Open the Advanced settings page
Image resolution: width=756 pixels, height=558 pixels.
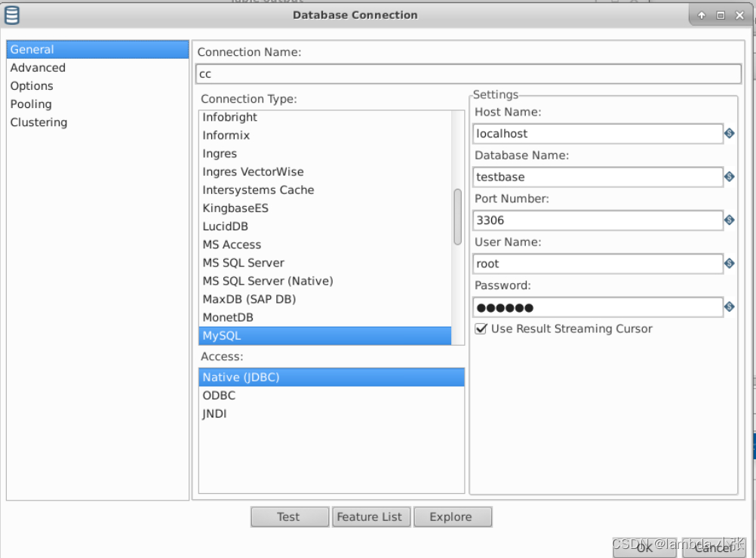pyautogui.click(x=97, y=67)
